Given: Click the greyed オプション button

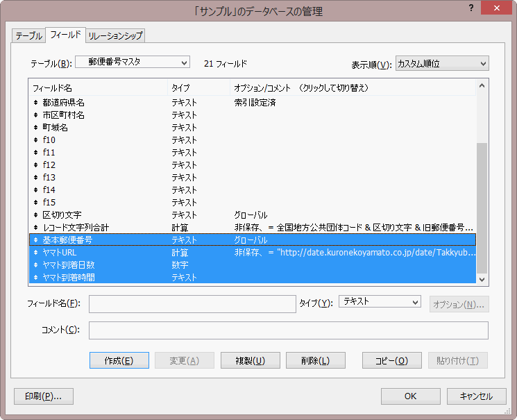Looking at the screenshot, I should point(459,304).
